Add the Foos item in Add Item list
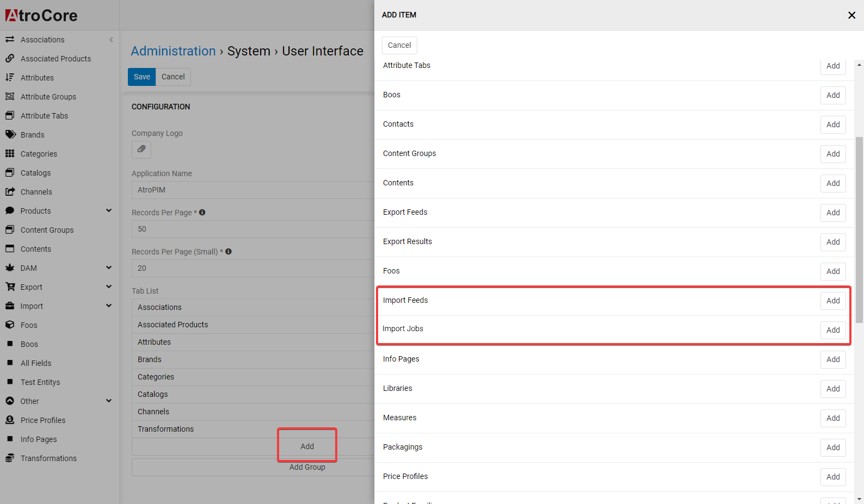The width and height of the screenshot is (864, 504). click(x=833, y=271)
